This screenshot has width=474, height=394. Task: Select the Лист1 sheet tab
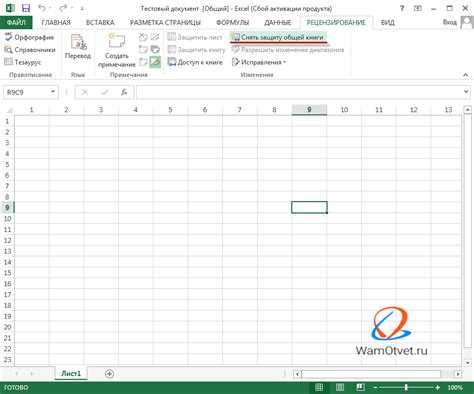[x=71, y=374]
